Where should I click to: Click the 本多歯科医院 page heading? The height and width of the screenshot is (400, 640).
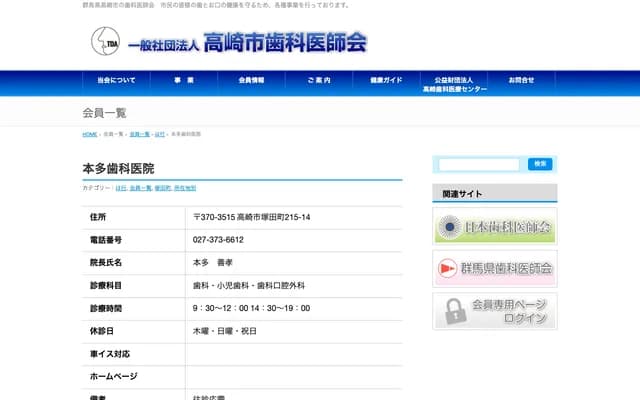coord(118,168)
